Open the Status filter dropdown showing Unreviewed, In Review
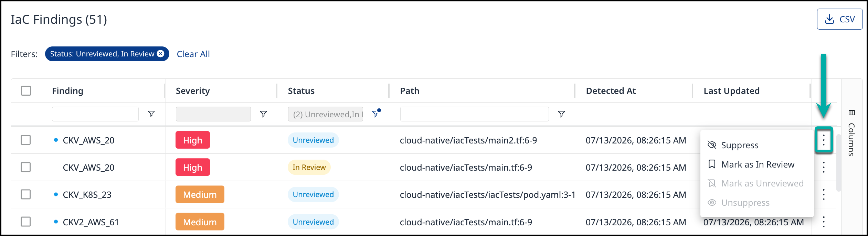Viewport: 868px width, 236px height. pyautogui.click(x=325, y=114)
